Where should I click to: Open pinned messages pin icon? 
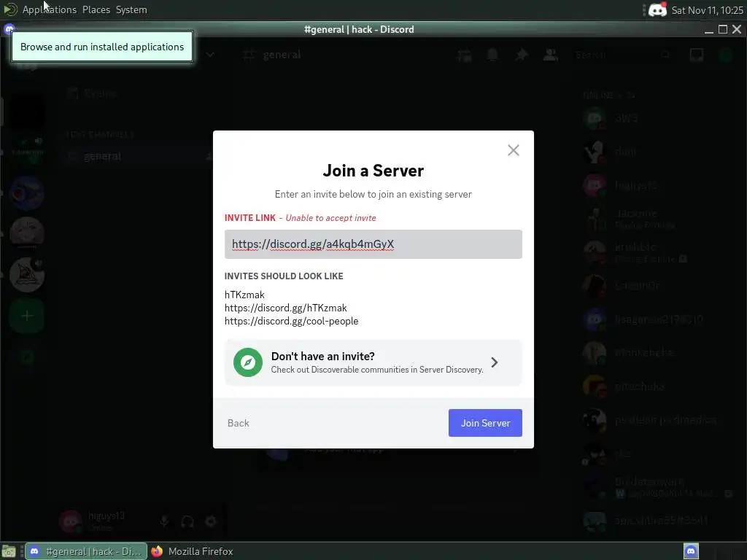tap(522, 55)
